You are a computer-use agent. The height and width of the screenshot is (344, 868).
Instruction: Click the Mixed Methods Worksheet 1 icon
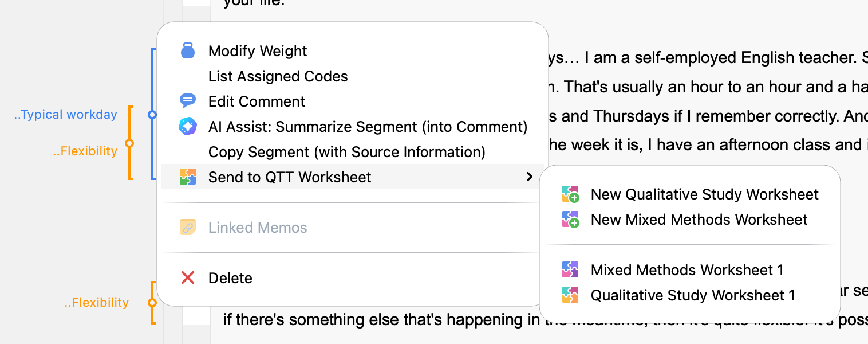click(570, 270)
